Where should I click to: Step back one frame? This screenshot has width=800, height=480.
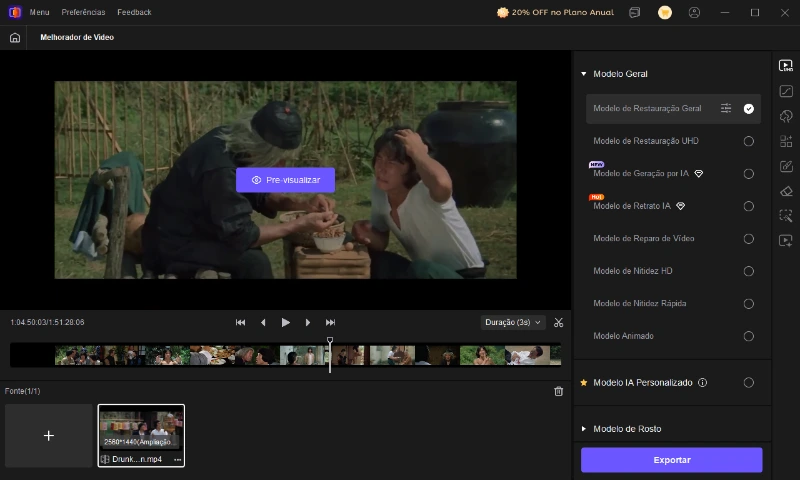click(x=263, y=322)
